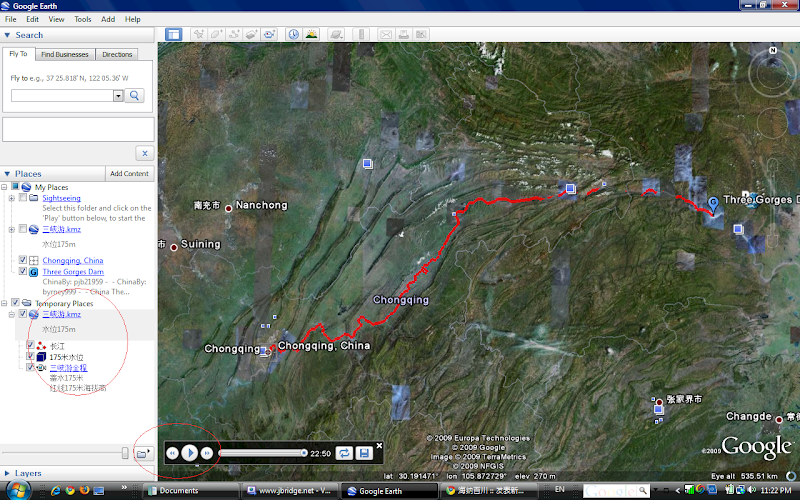Open the Chongqing, China link
This screenshot has width=800, height=500.
pyautogui.click(x=73, y=260)
